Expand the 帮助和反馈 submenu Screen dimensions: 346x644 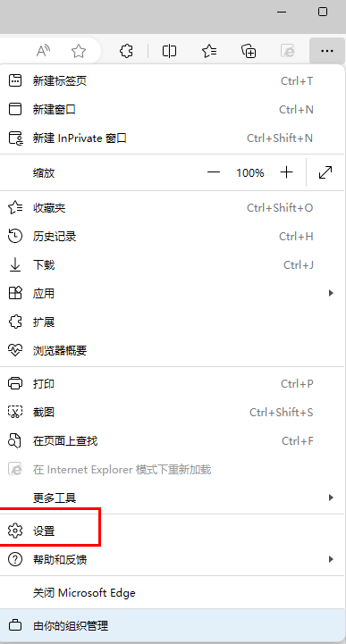point(173,559)
